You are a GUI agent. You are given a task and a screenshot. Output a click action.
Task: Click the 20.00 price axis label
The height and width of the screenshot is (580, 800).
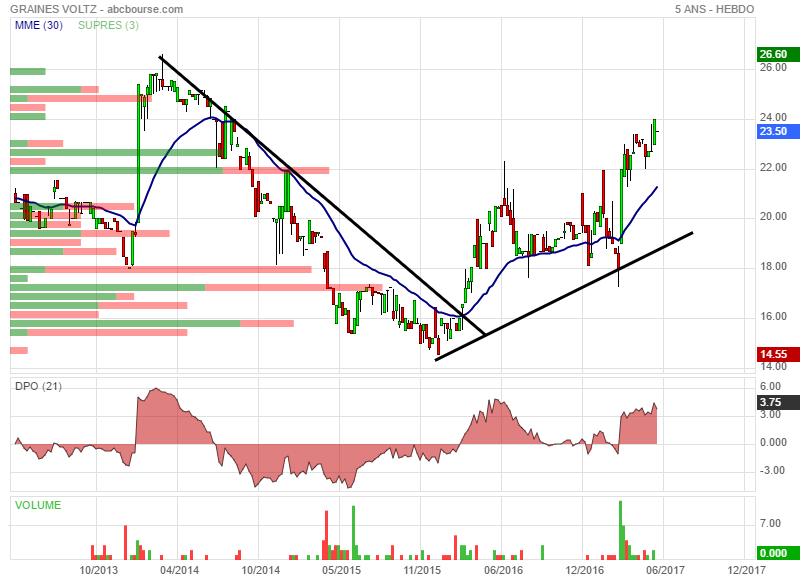773,216
